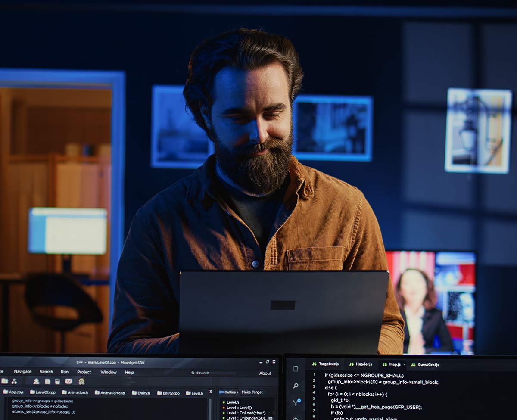Open the Source Control branch icon
This screenshot has width=517, height=420.
(296, 402)
